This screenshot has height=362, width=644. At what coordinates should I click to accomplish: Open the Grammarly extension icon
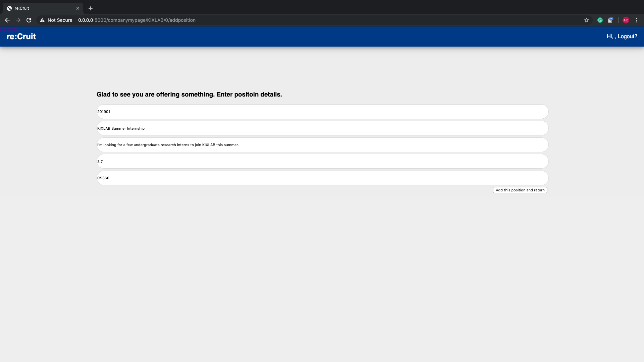(600, 20)
